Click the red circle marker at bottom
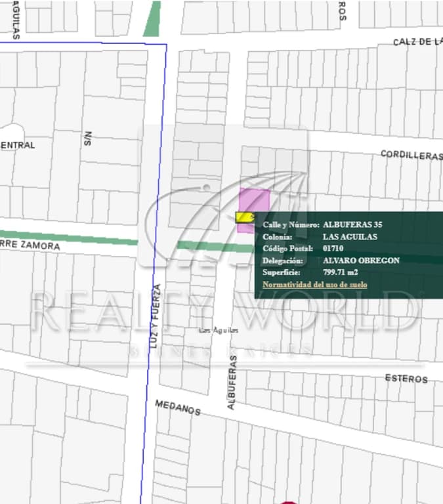The image size is (443, 504). [x=289, y=502]
